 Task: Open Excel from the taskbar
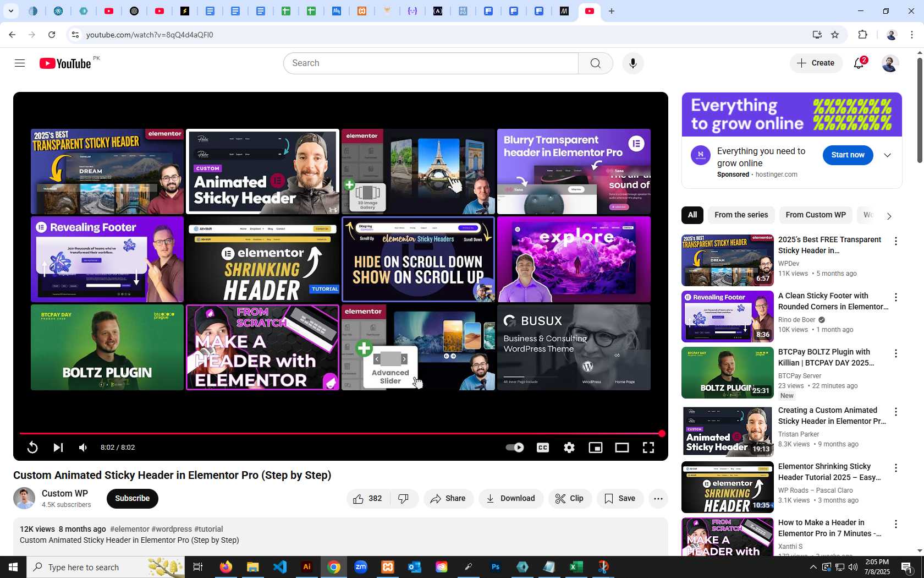coord(576,567)
